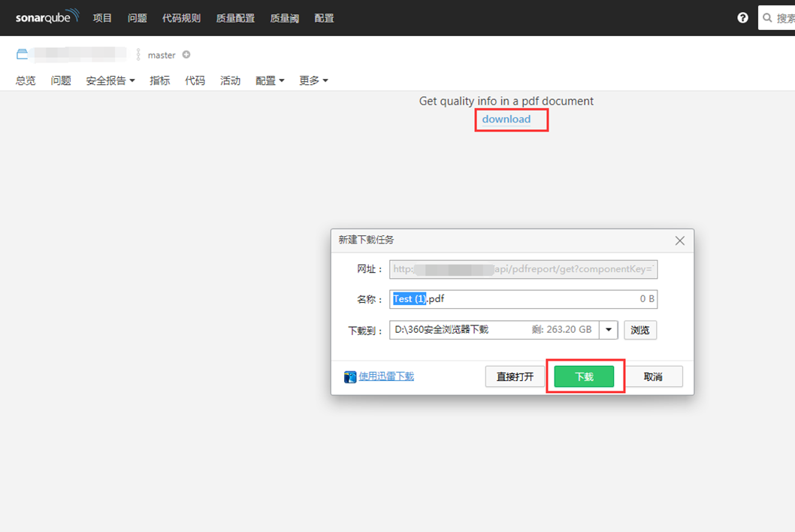This screenshot has width=795, height=532.
Task: Click the 使用迅雷下载 link
Action: (386, 376)
